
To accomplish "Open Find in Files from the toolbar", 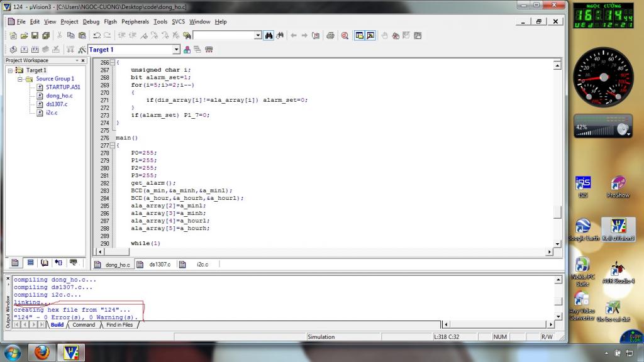I will [x=187, y=36].
